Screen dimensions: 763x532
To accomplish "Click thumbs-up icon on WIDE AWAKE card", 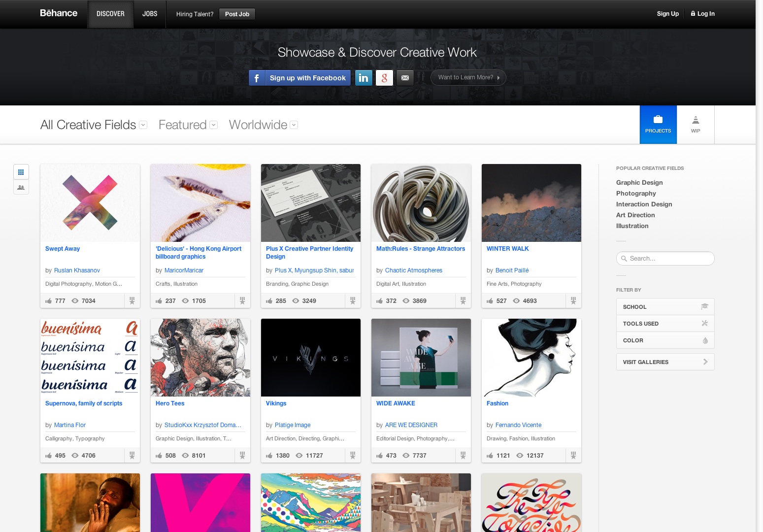I will click(379, 455).
